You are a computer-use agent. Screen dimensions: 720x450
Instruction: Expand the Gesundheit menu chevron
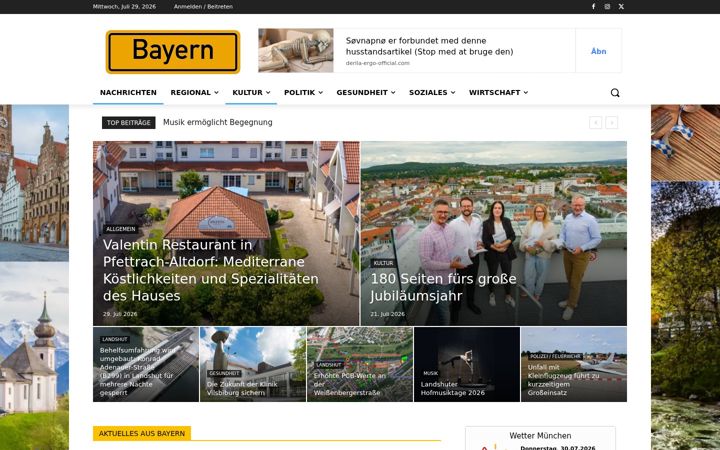click(393, 93)
